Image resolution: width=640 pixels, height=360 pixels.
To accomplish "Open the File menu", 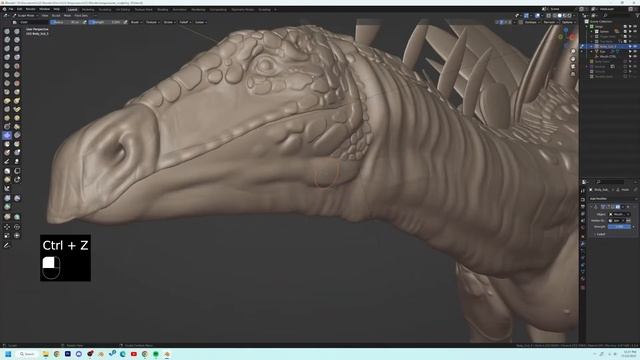I will pyautogui.click(x=11, y=9).
